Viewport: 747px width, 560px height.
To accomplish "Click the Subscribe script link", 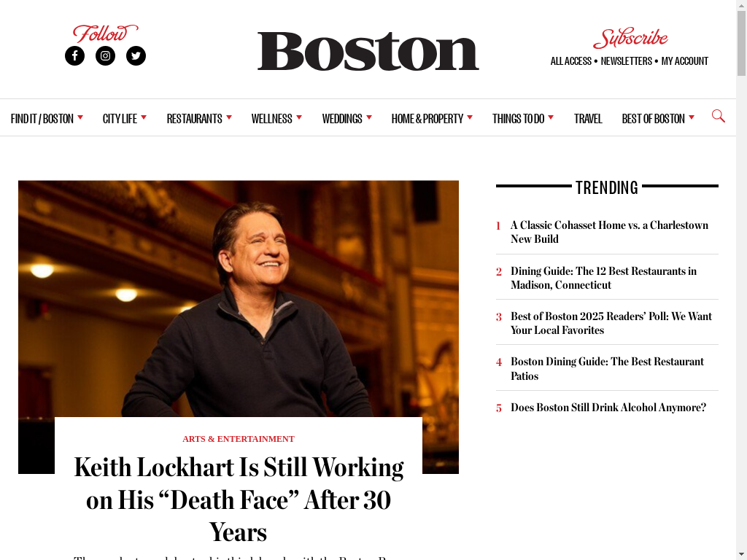I will click(630, 38).
